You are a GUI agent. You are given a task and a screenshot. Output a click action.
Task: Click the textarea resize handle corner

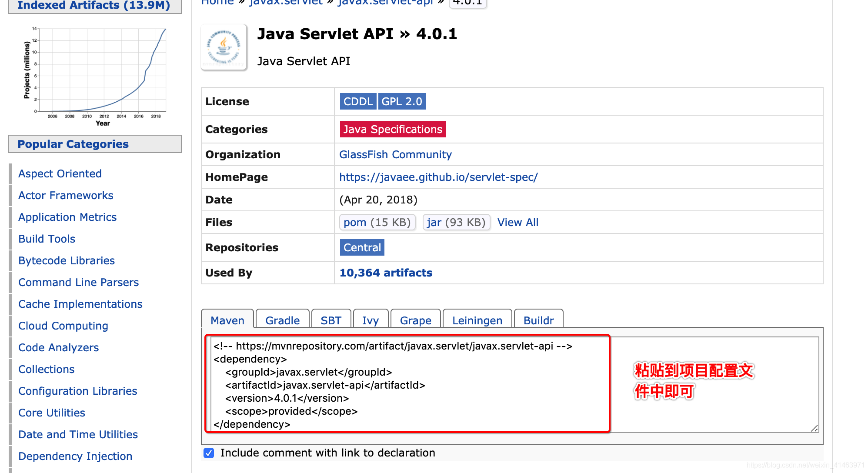click(x=815, y=428)
